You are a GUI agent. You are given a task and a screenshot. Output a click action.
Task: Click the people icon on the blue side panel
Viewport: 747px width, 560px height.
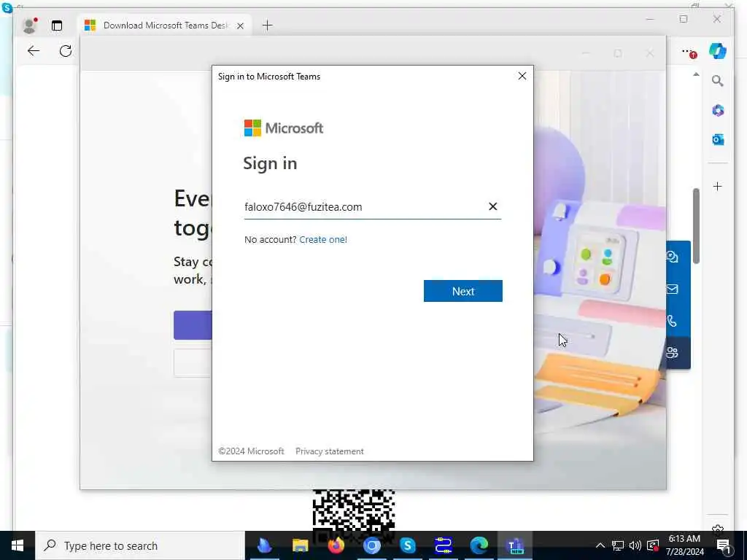click(672, 353)
